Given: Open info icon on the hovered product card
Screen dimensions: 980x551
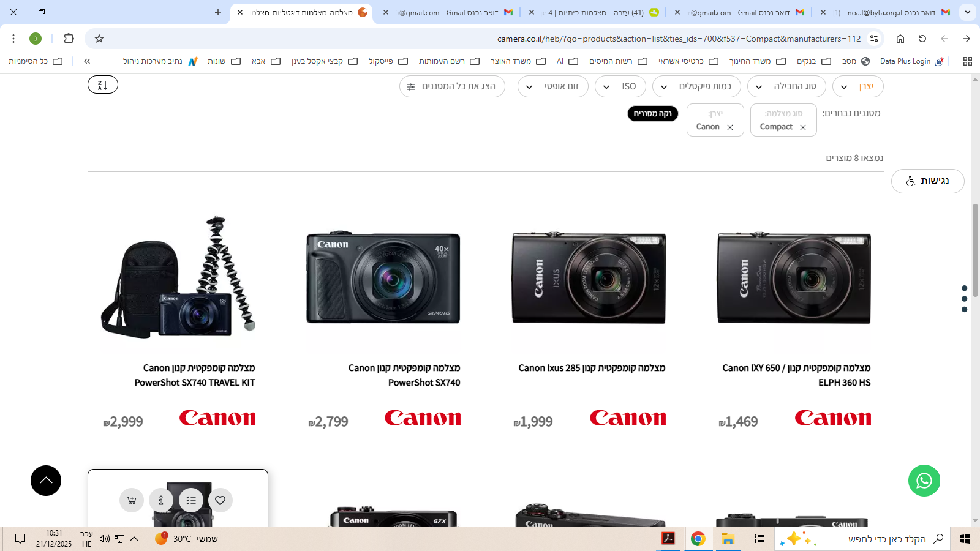Looking at the screenshot, I should click(x=161, y=500).
